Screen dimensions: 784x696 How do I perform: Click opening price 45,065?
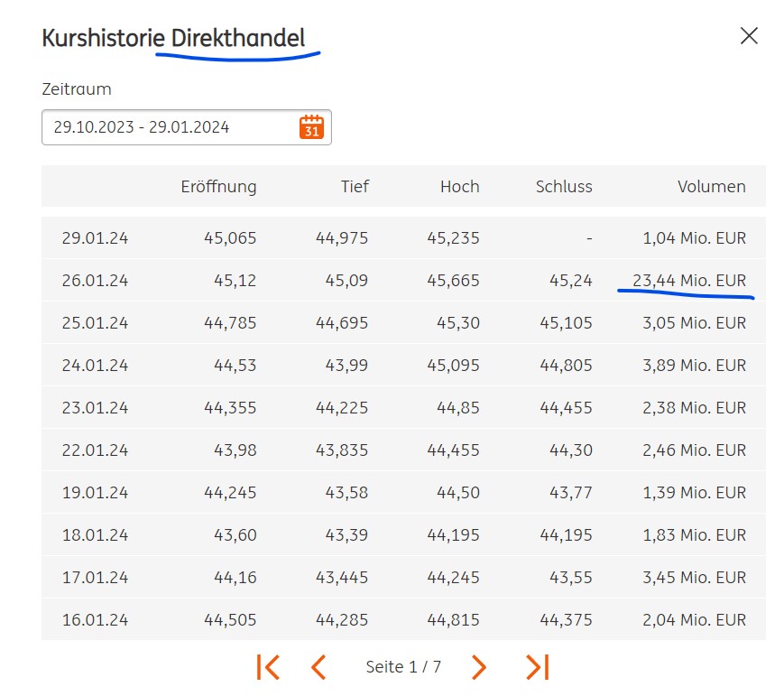click(230, 237)
